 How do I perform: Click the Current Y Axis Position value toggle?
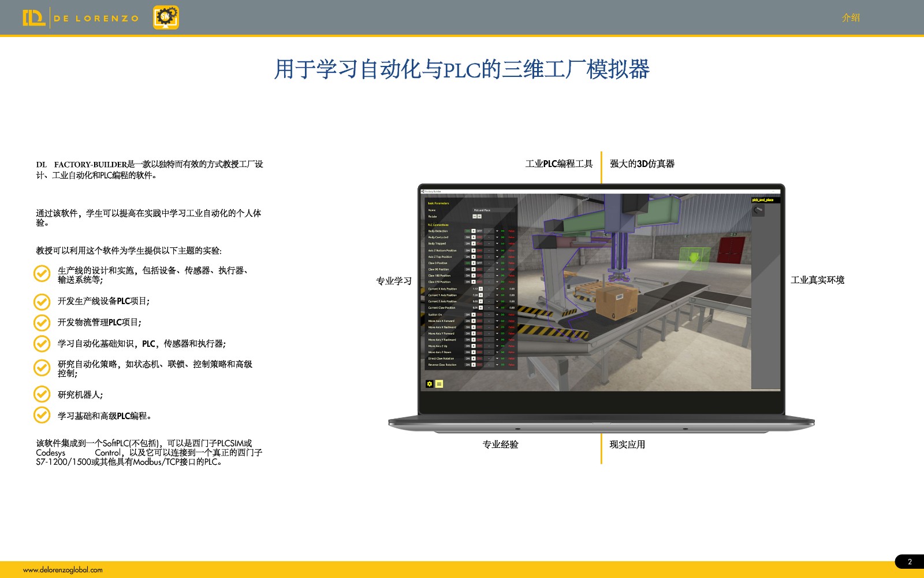point(480,295)
